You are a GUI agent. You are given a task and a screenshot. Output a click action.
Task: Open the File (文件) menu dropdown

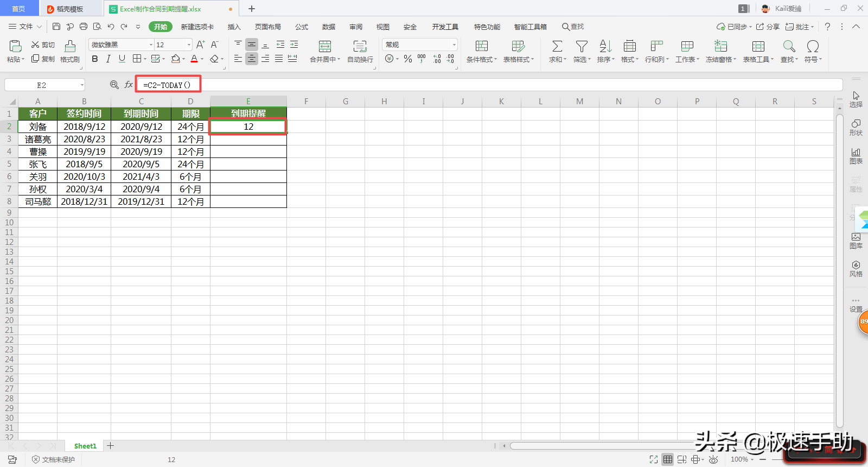point(25,26)
